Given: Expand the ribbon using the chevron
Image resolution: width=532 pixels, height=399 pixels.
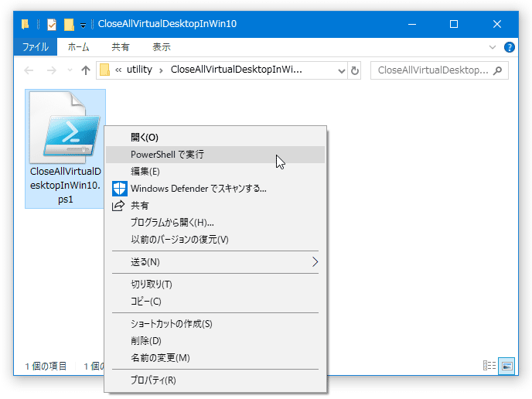Looking at the screenshot, I should tap(493, 47).
